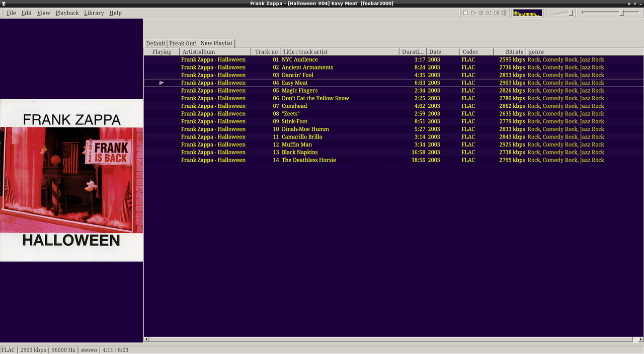Image resolution: width=644 pixels, height=354 pixels.
Task: Sort by Duration column header
Action: pos(413,52)
